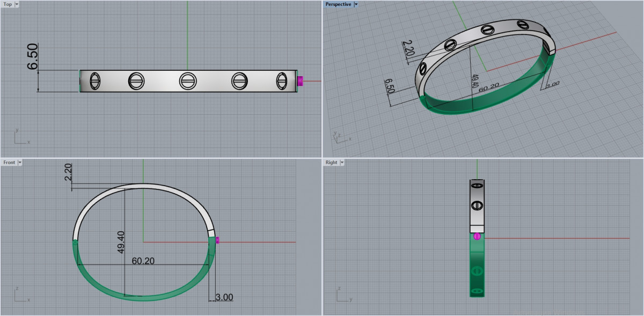Pick the magenta pin in Right viewport
The image size is (644, 316).
coord(477,236)
